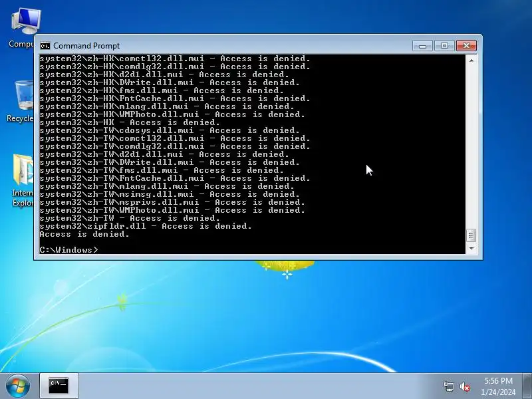
Task: Click the console scrollbar thumb
Action: [471, 235]
